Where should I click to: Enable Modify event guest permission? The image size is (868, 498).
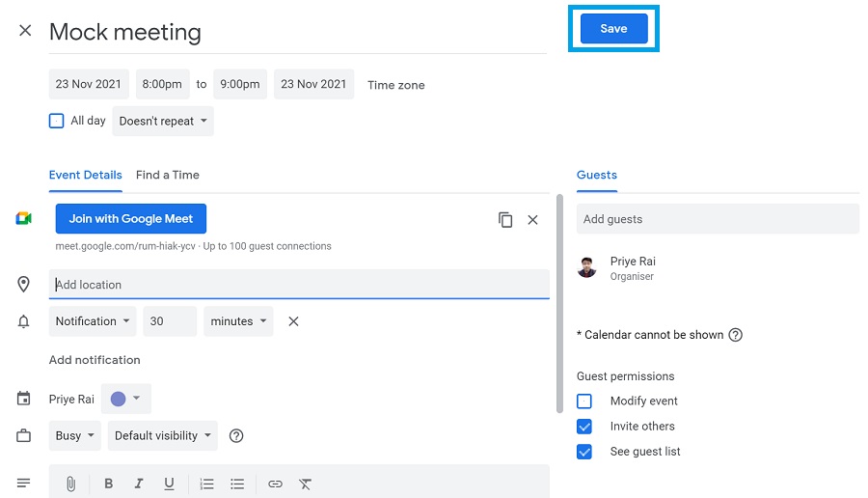(584, 401)
